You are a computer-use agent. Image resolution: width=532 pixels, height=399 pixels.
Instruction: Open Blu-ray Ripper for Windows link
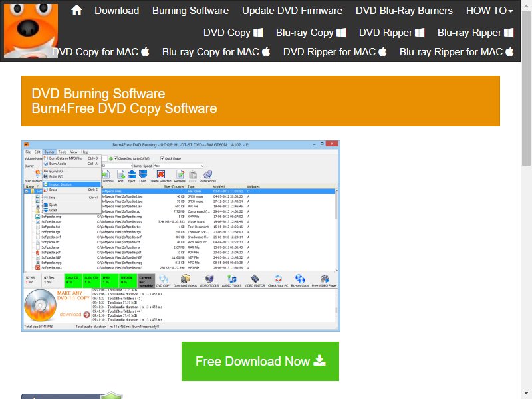pos(475,33)
